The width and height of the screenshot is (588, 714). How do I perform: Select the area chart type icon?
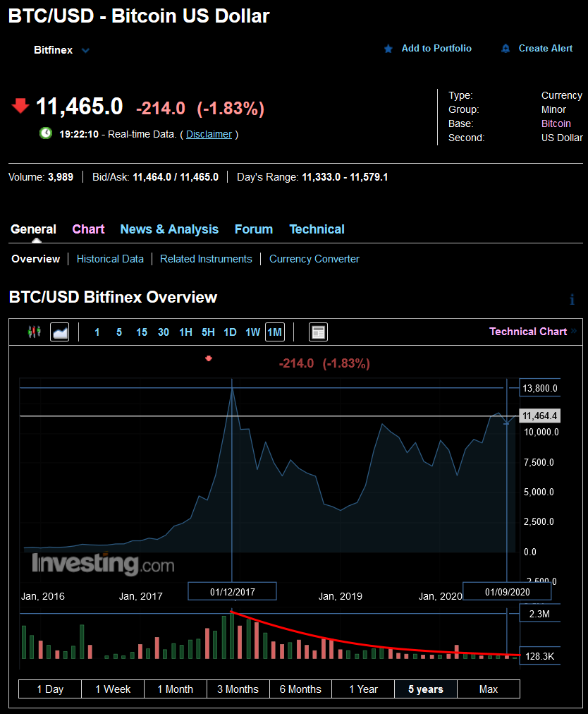pyautogui.click(x=60, y=332)
